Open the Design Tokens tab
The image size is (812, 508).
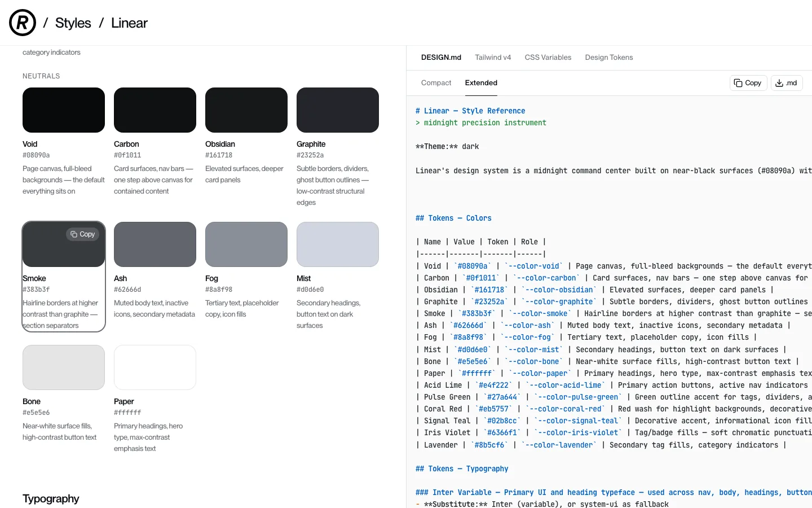(609, 58)
